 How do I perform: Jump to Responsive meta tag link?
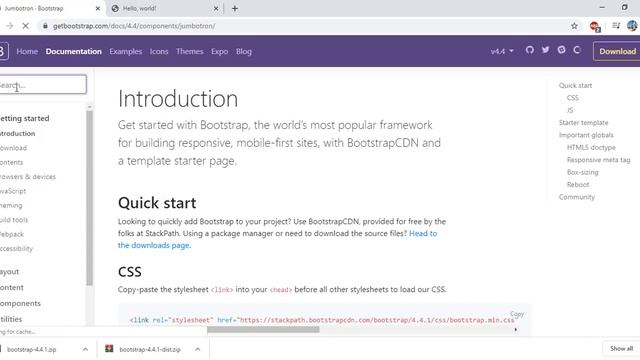coord(598,160)
